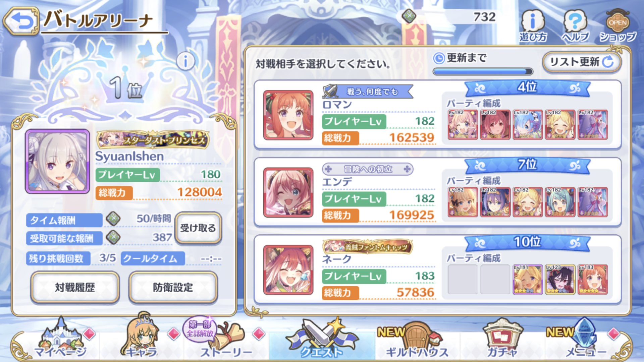This screenshot has height=362, width=644.
Task: Select 10位 opponent ネーク avatar
Action: coord(288,270)
